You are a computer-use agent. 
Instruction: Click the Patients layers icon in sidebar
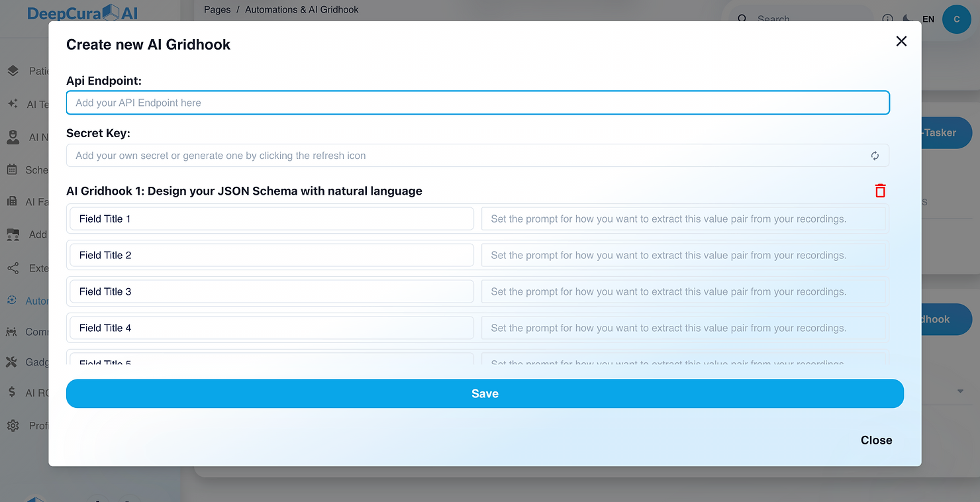point(13,71)
